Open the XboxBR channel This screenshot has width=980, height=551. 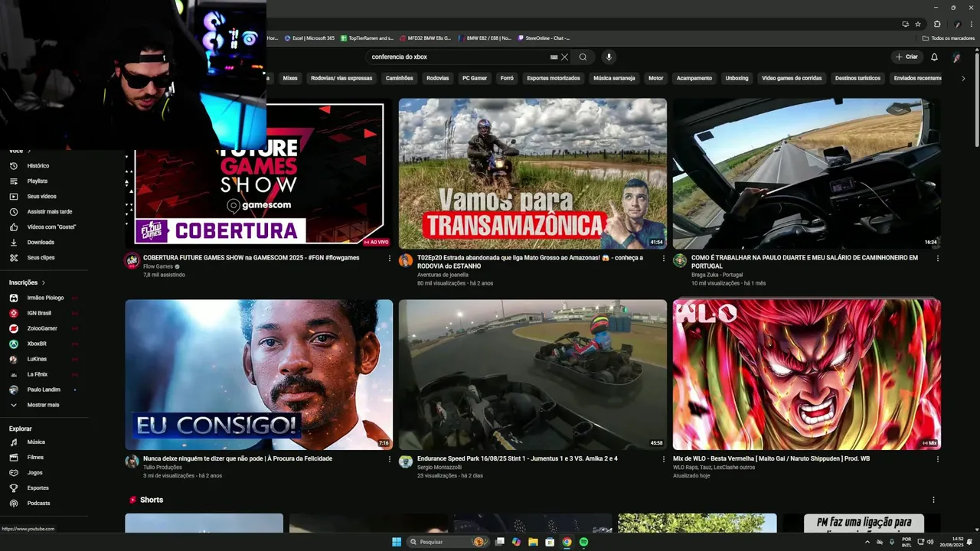(x=37, y=344)
